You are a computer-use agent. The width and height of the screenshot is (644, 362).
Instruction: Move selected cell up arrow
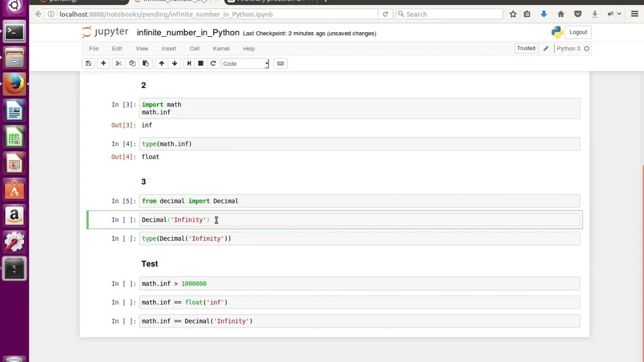tap(162, 63)
